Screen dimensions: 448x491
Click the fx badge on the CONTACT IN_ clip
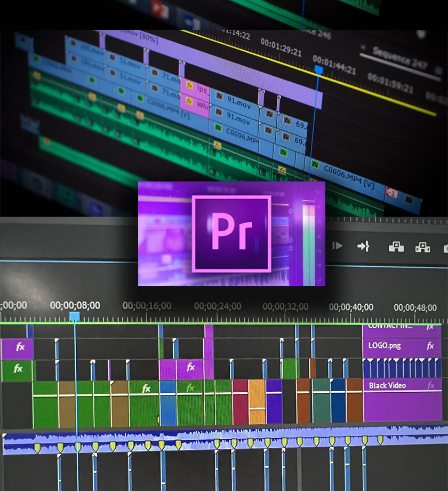(x=430, y=327)
